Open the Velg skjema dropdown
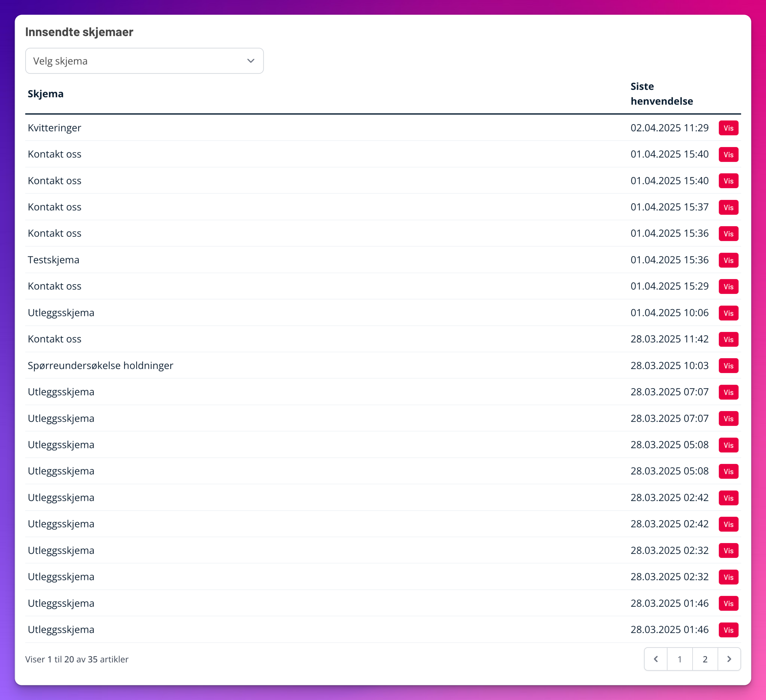The image size is (766, 700). coord(144,61)
